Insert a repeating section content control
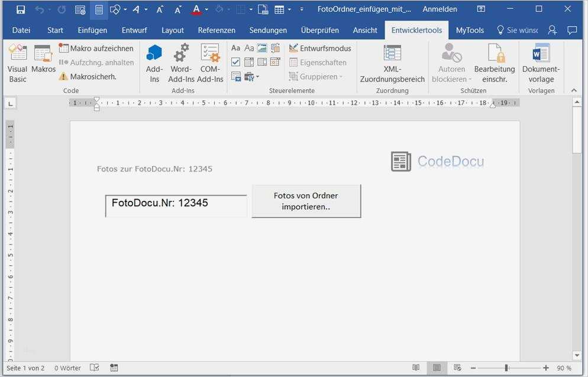The height and width of the screenshot is (377, 588). pos(236,77)
